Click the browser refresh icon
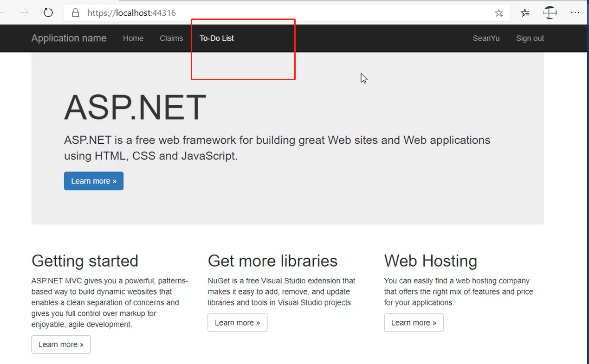 point(48,13)
